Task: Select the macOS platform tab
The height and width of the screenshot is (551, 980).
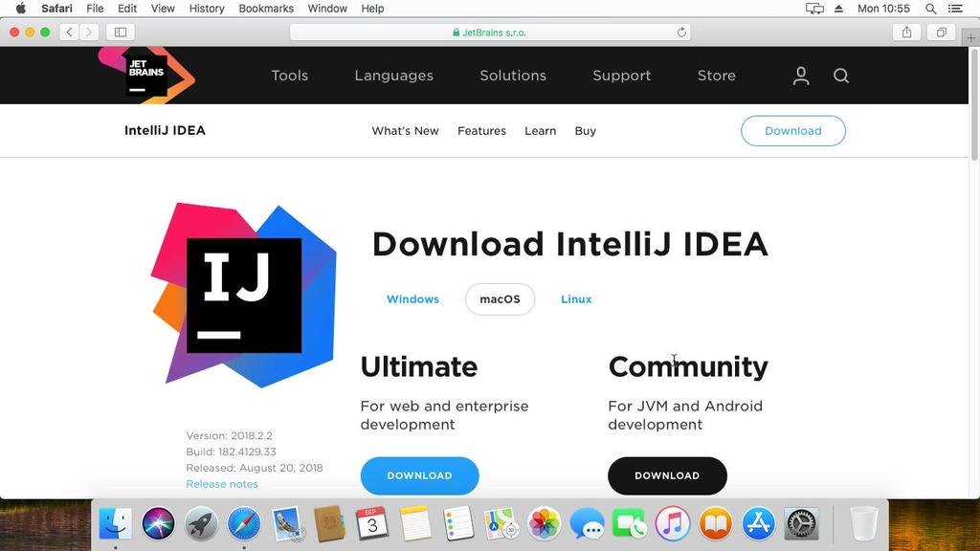Action: 500,299
